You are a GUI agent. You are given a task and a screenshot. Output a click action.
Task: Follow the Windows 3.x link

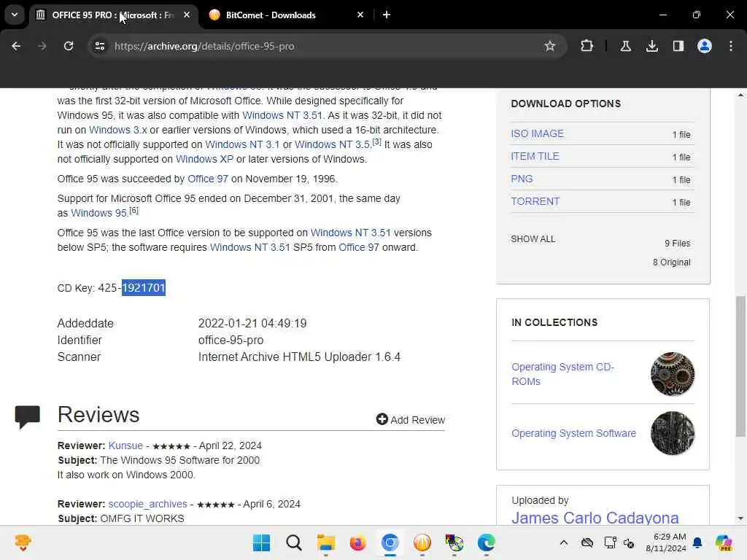pos(117,130)
